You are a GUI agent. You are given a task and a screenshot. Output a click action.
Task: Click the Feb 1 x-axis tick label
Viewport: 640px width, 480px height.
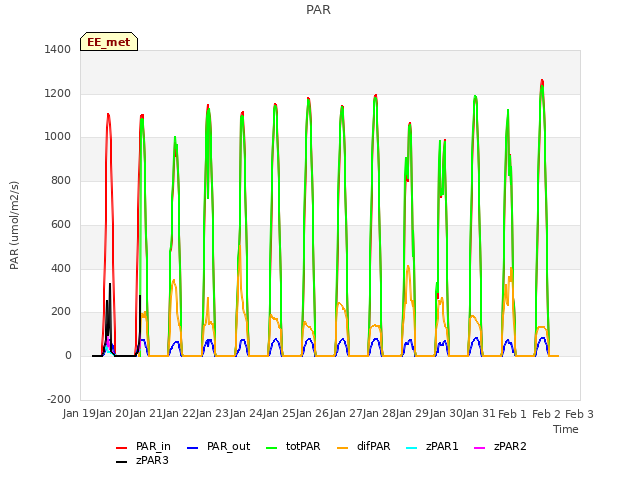coord(513,414)
